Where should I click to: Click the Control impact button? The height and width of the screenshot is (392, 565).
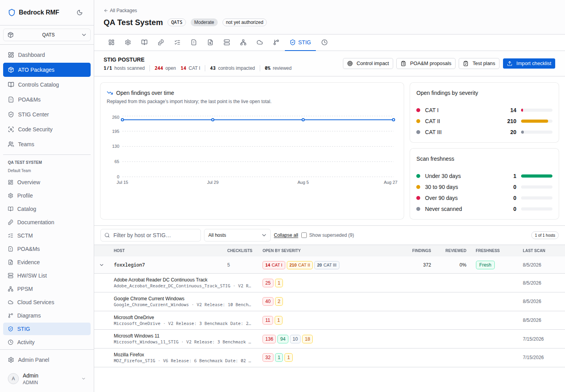(368, 64)
